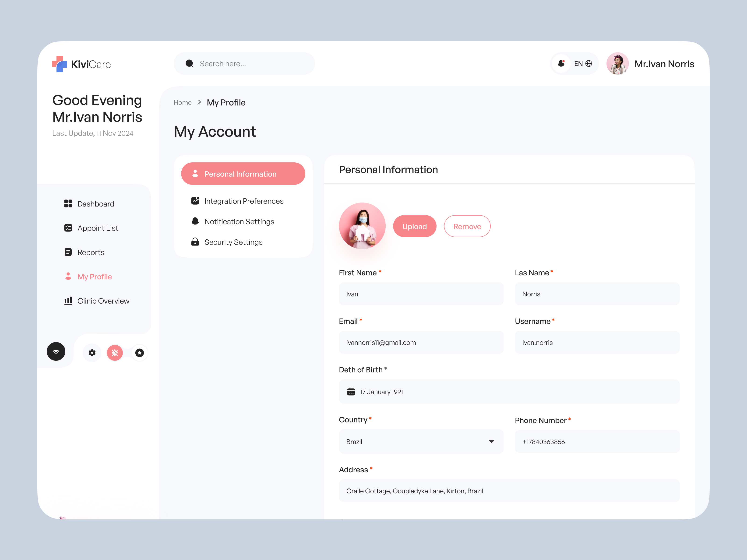Click the Remove profile photo button
The image size is (747, 560).
click(467, 226)
